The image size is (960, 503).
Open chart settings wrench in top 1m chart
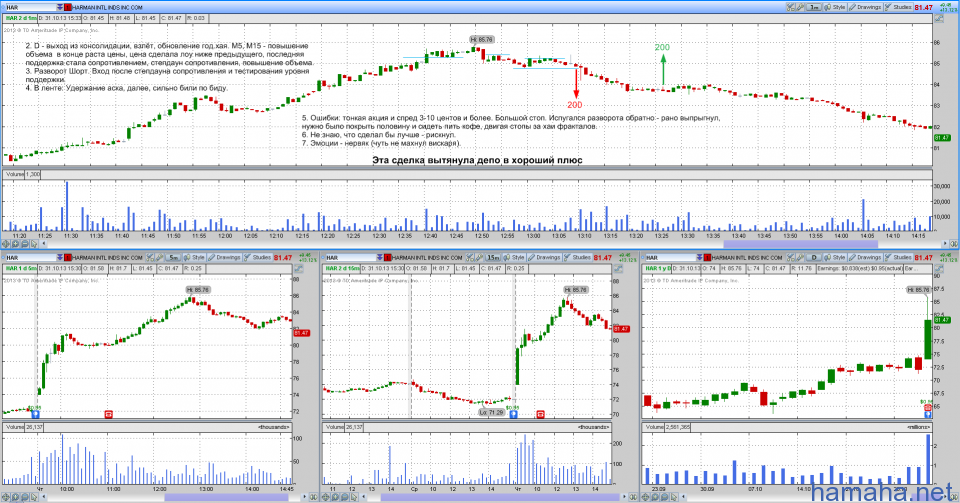(x=800, y=7)
